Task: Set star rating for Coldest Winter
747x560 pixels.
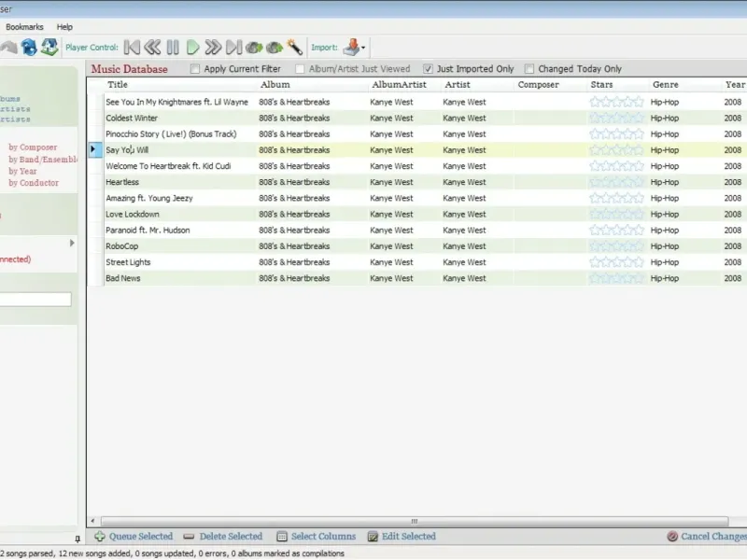Action: coord(616,118)
